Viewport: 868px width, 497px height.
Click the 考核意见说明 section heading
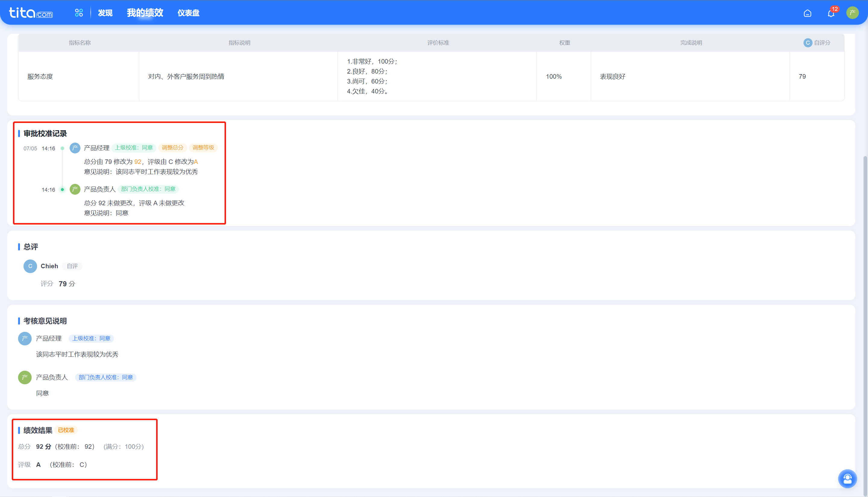(x=45, y=321)
